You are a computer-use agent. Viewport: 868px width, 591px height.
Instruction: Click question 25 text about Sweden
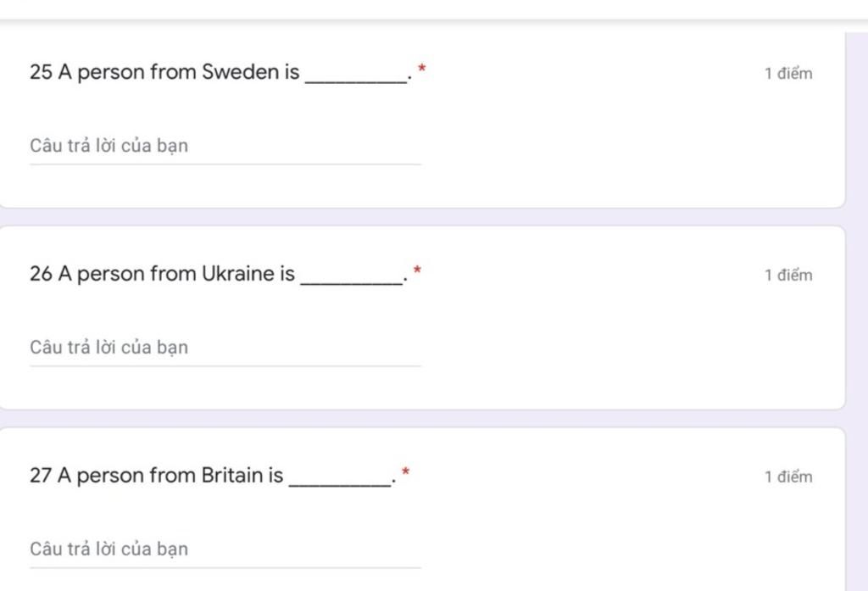point(221,73)
